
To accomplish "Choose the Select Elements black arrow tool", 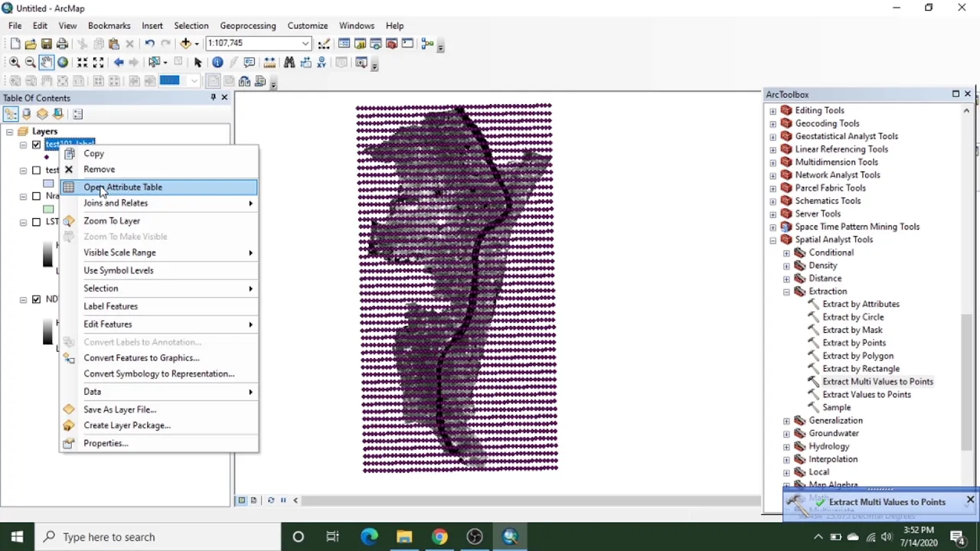I will coord(198,62).
